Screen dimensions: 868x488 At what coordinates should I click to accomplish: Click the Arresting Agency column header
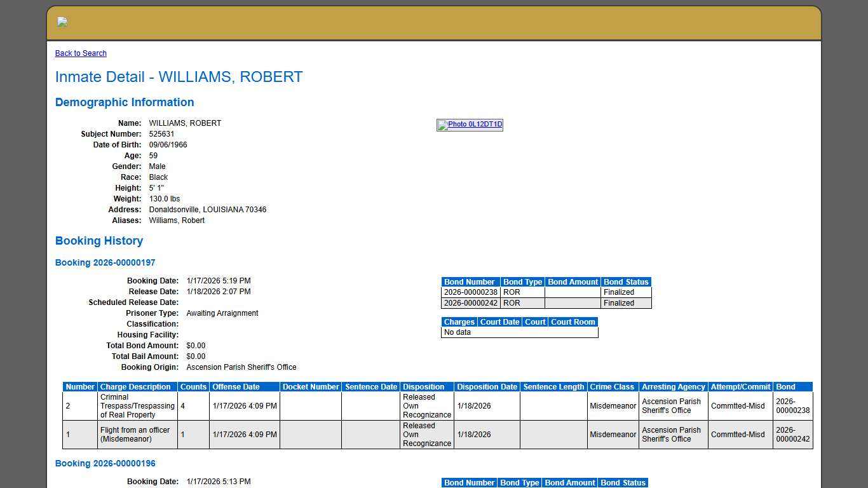674,386
